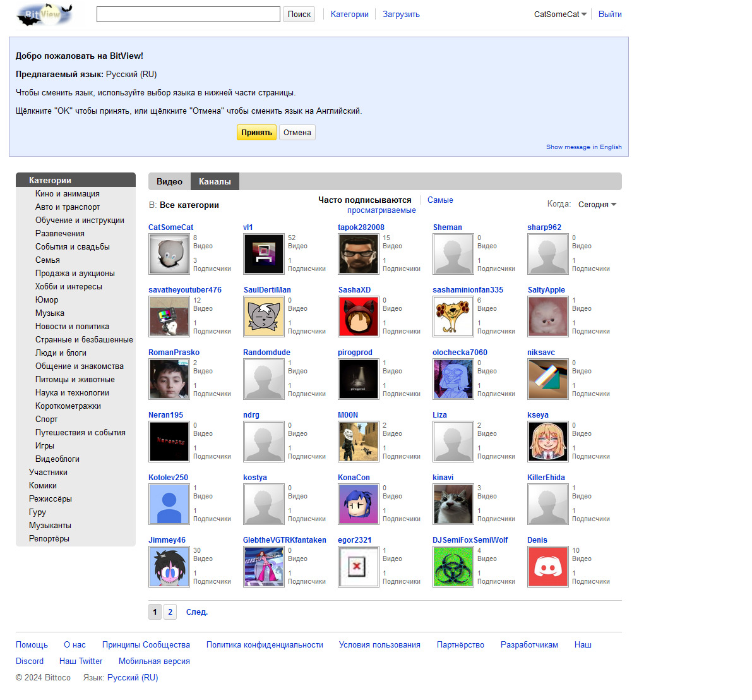The image size is (752, 700).
Task: Select Спорт category in sidebar
Action: coord(46,419)
